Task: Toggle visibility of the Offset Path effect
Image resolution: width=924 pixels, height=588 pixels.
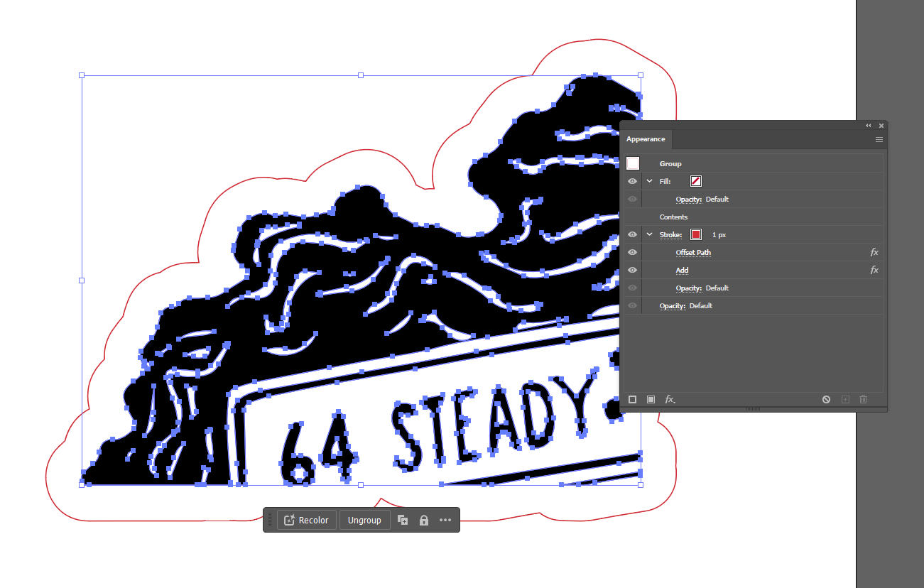Action: 631,252
